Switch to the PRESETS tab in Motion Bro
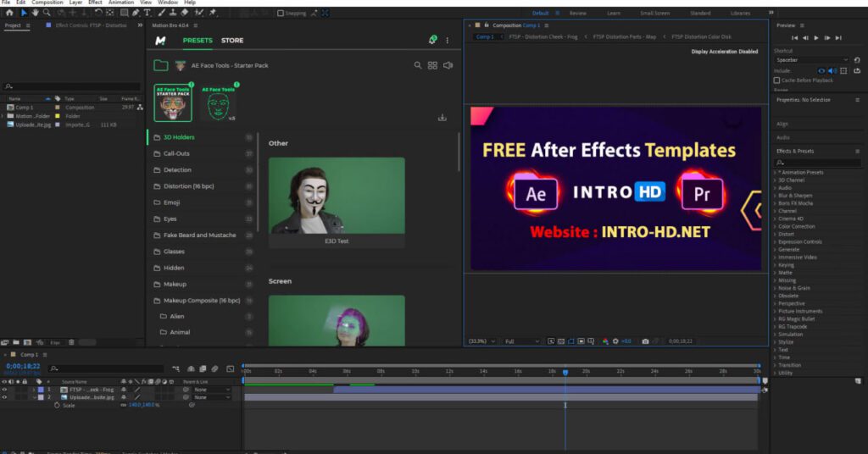This screenshot has height=454, width=868. pos(198,41)
